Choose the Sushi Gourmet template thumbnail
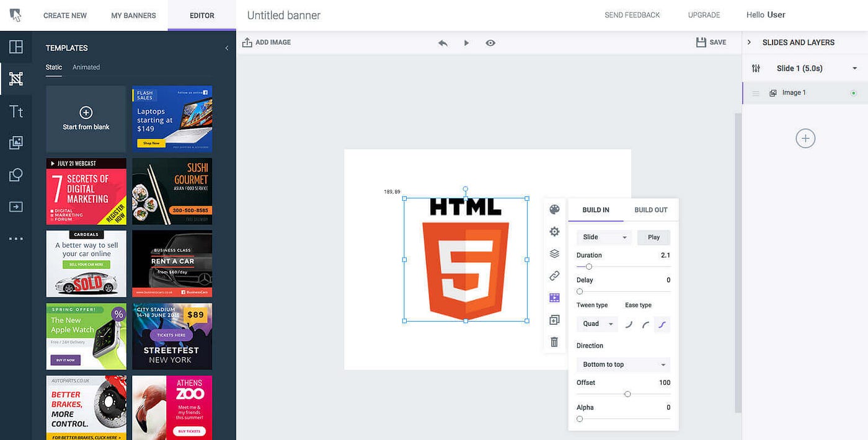 point(172,191)
